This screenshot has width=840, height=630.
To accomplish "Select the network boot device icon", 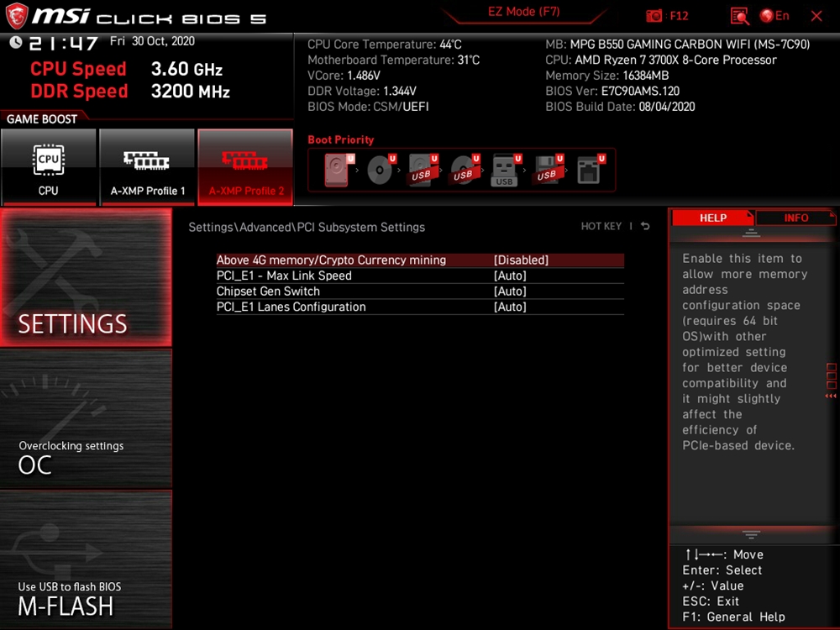I will (x=588, y=171).
